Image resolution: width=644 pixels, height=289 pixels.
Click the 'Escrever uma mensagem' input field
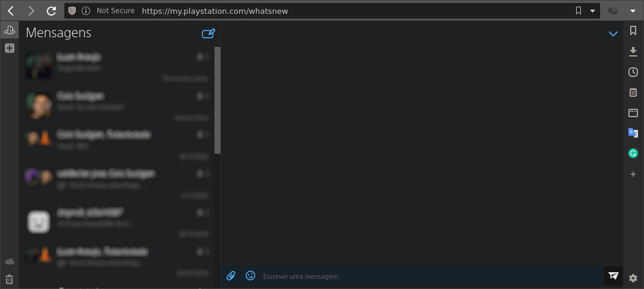[431, 276]
